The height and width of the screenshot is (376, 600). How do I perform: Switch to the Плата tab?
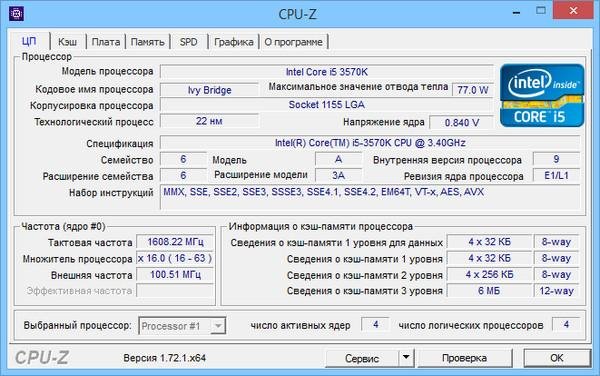(106, 42)
